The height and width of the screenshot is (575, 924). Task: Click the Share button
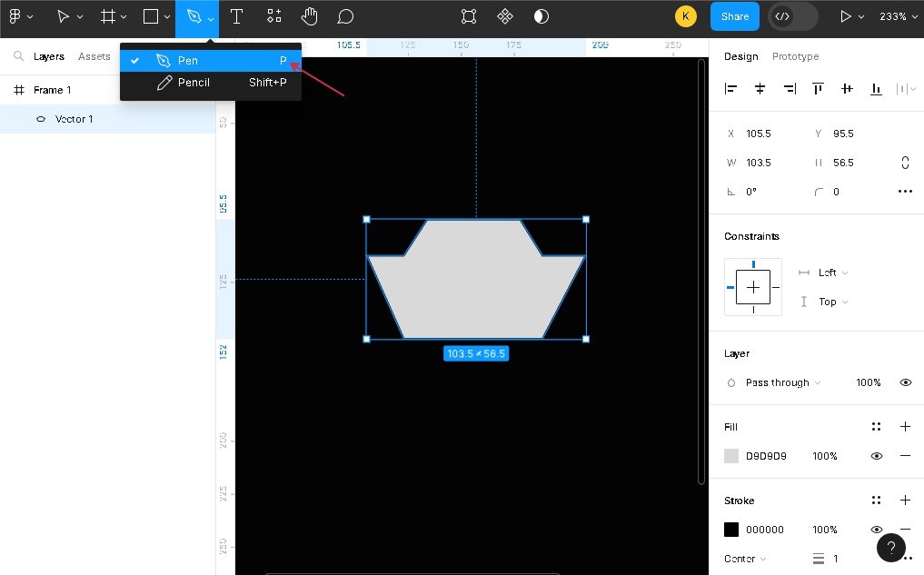734,16
